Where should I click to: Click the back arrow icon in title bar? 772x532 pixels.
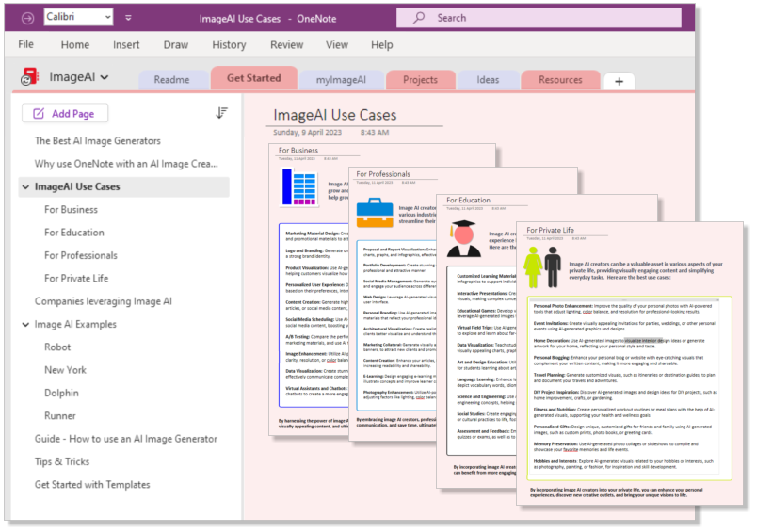[28, 18]
